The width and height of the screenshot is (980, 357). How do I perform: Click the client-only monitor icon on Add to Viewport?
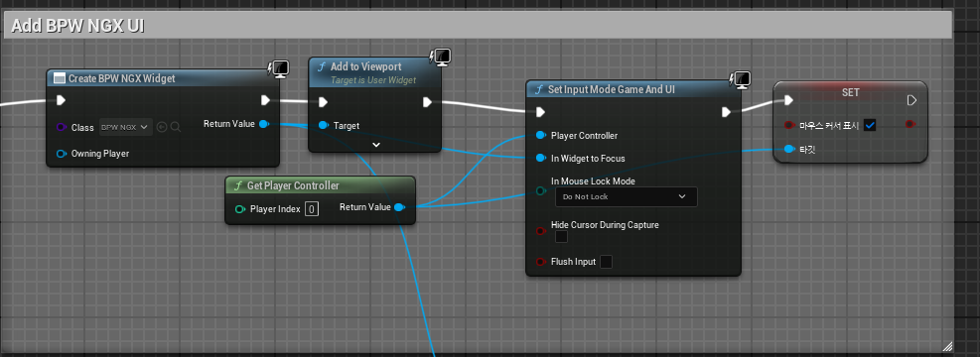441,57
